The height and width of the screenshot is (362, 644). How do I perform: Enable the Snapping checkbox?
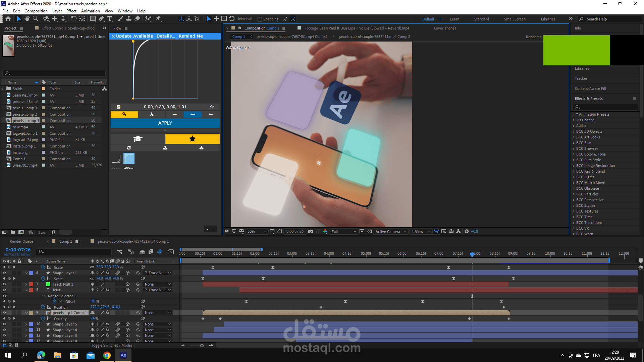click(260, 19)
